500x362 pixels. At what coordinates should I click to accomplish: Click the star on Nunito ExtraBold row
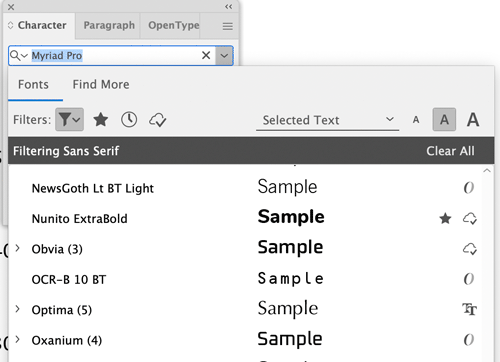pyautogui.click(x=445, y=219)
